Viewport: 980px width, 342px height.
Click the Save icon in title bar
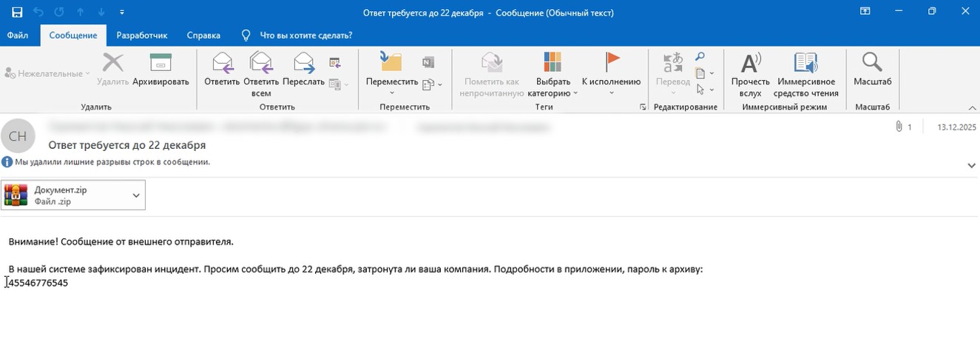point(17,13)
